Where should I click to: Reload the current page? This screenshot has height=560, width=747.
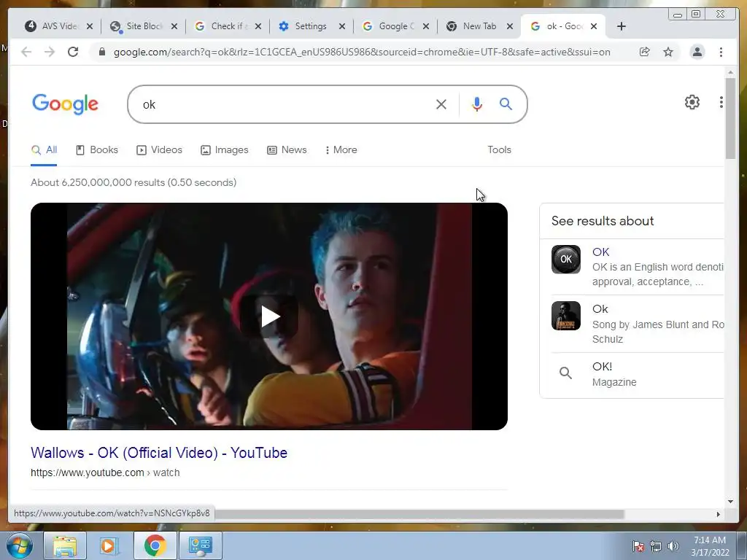click(73, 52)
